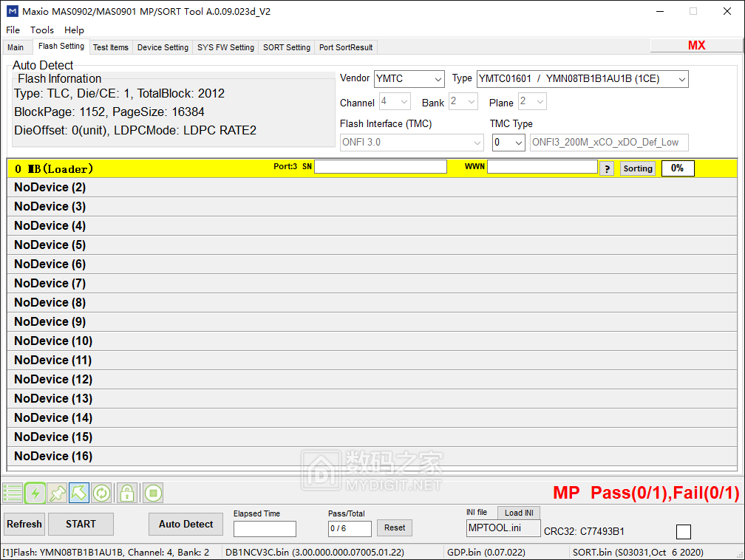Click GDP.bin (0.07.022) status entry
Screen dimensions: 745x560
pyautogui.click(x=486, y=553)
